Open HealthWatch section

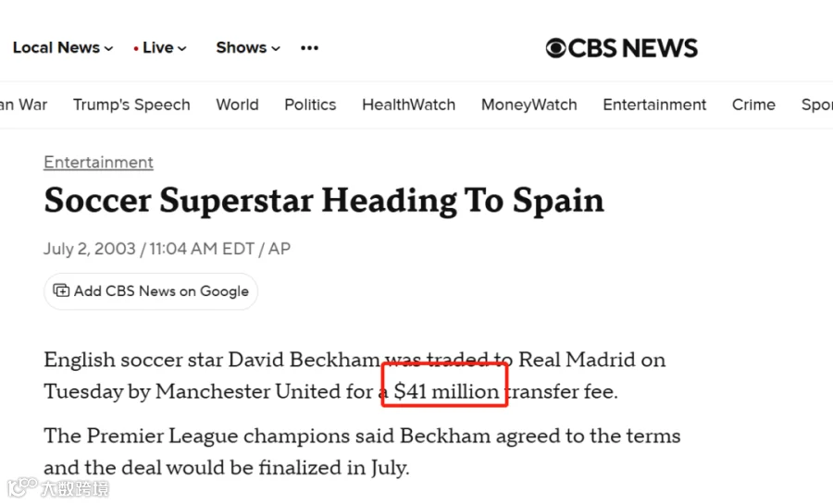pos(408,104)
